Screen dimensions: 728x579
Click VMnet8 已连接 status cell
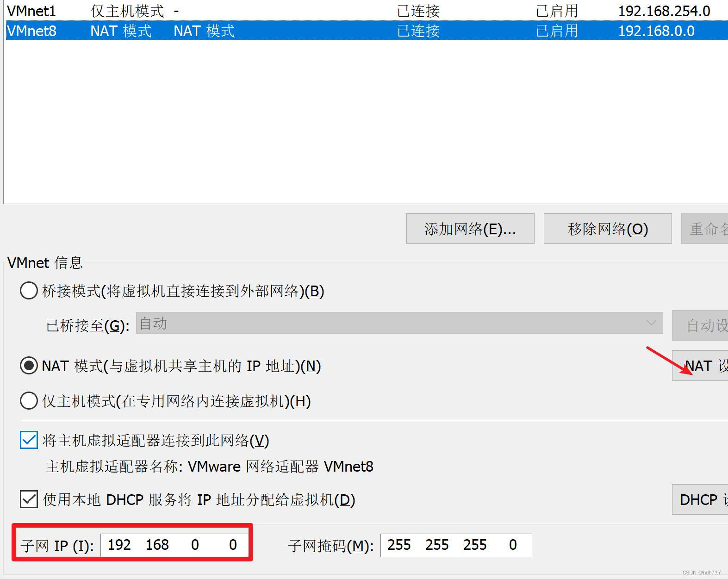(x=418, y=31)
